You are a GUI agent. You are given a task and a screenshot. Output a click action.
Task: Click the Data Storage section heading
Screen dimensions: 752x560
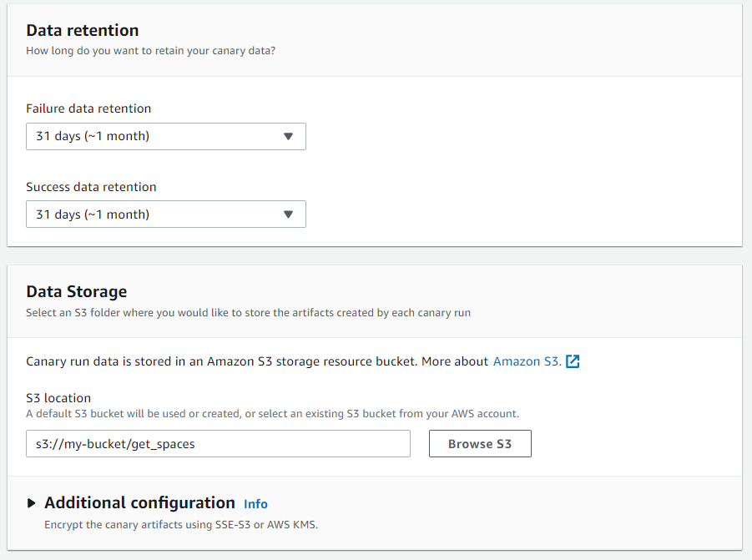pyautogui.click(x=77, y=291)
